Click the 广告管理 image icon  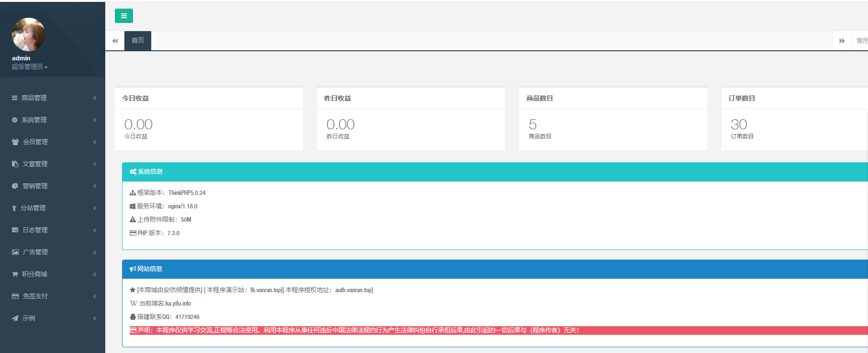coord(15,252)
